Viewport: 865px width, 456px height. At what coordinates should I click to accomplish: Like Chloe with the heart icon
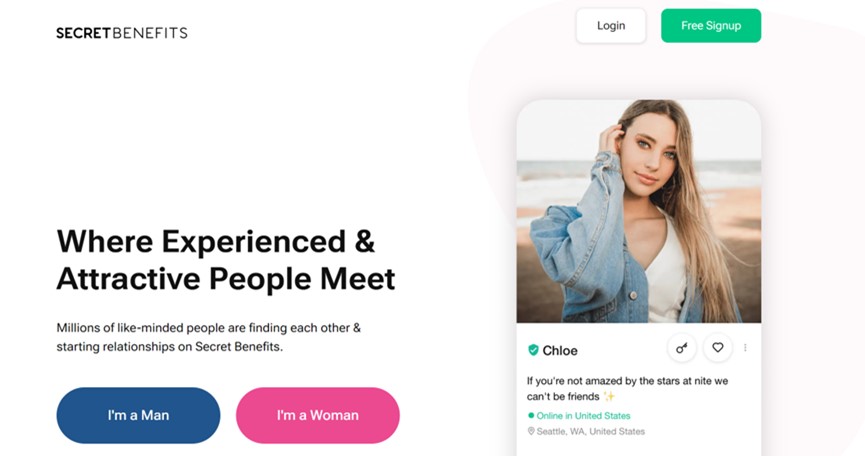point(718,347)
